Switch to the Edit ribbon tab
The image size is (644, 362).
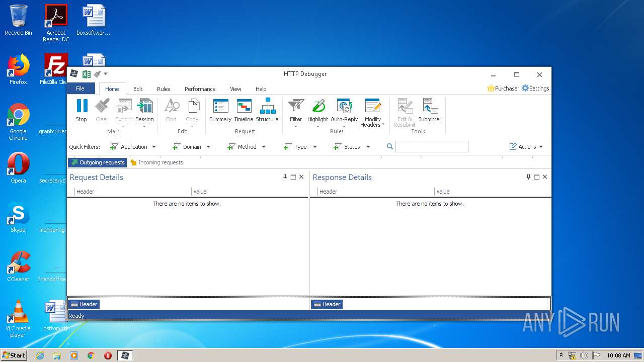pyautogui.click(x=138, y=89)
